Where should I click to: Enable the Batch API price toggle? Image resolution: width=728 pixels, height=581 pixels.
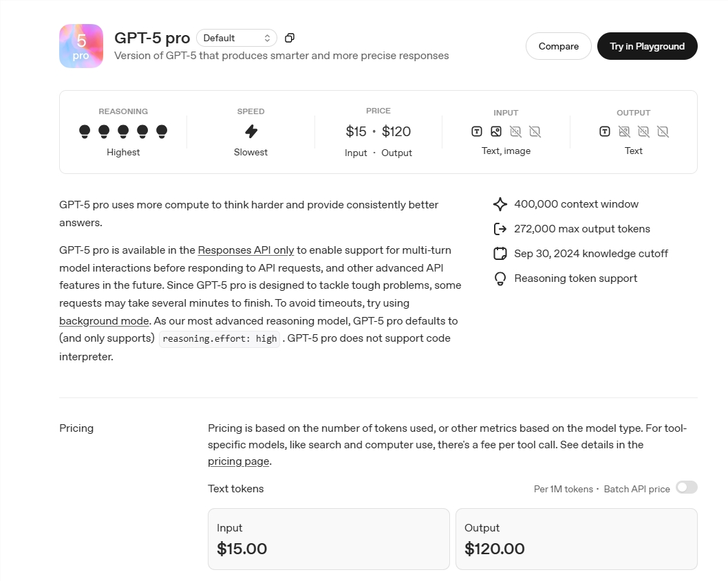(x=686, y=487)
